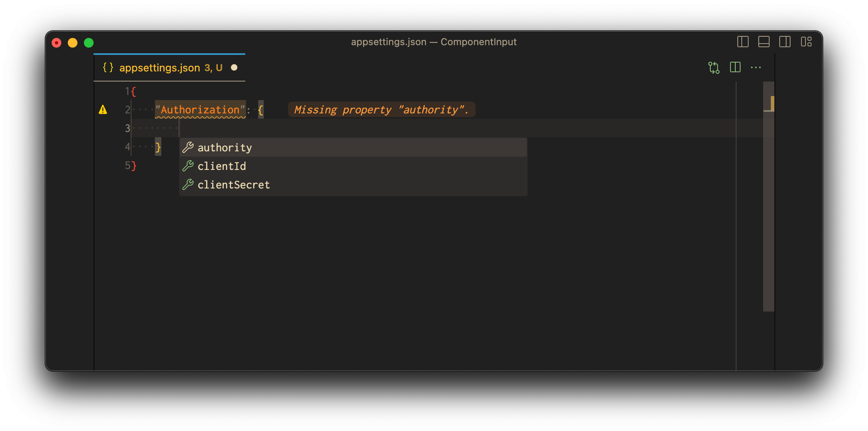Choose authority from the suggestion list
This screenshot has width=868, height=431.
[353, 148]
